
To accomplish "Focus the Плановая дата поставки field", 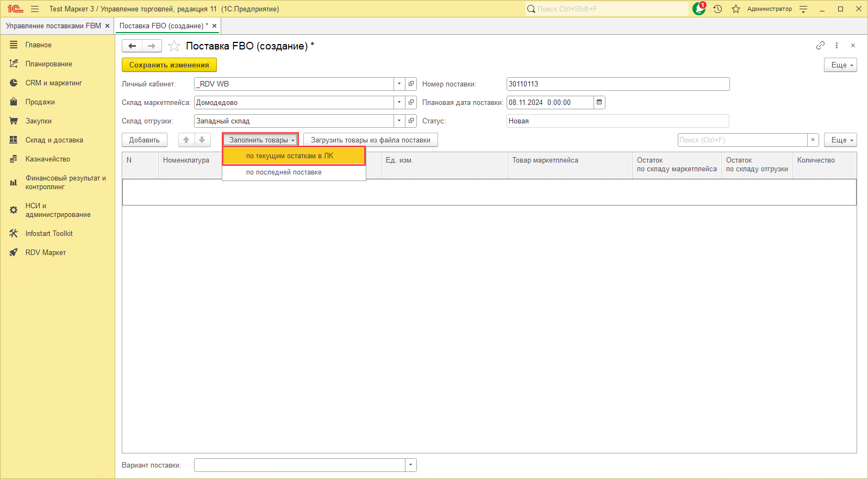I will (x=550, y=102).
